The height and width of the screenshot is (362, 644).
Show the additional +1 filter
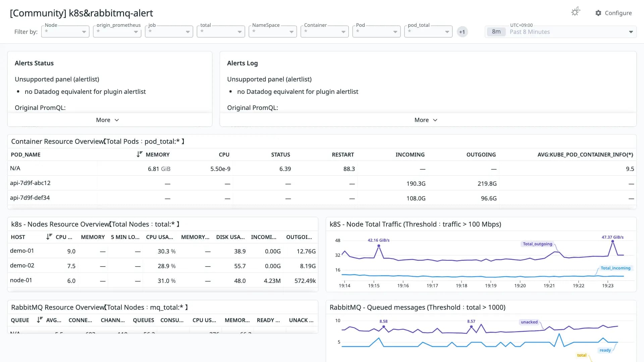tap(462, 32)
